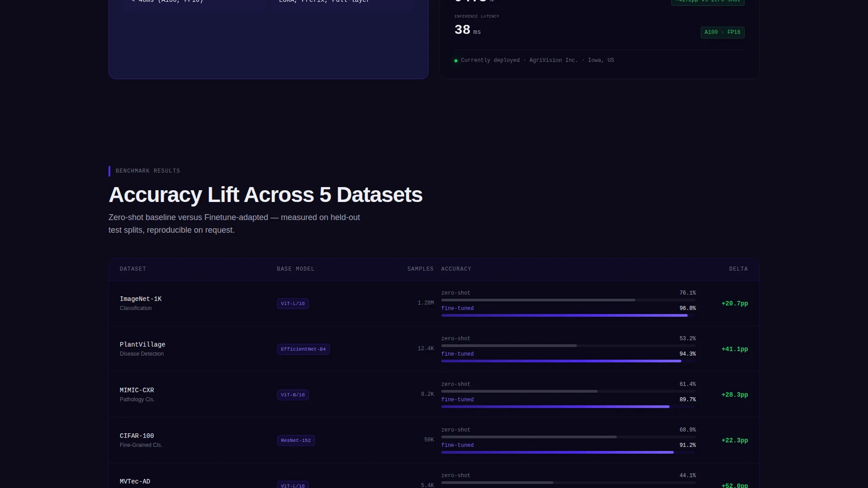Click the 12.4K samples value
The image size is (868, 488).
[426, 349]
